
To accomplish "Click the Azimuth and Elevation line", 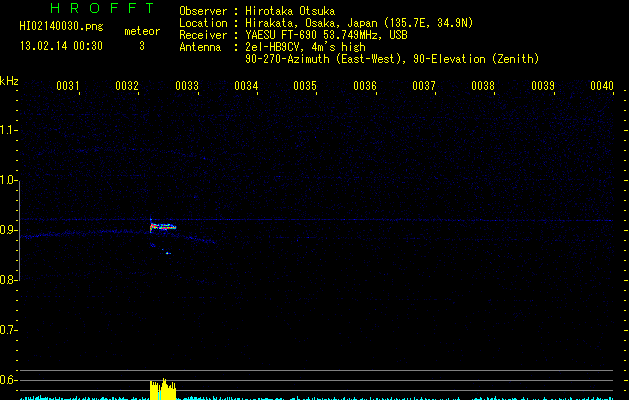I will coord(392,59).
